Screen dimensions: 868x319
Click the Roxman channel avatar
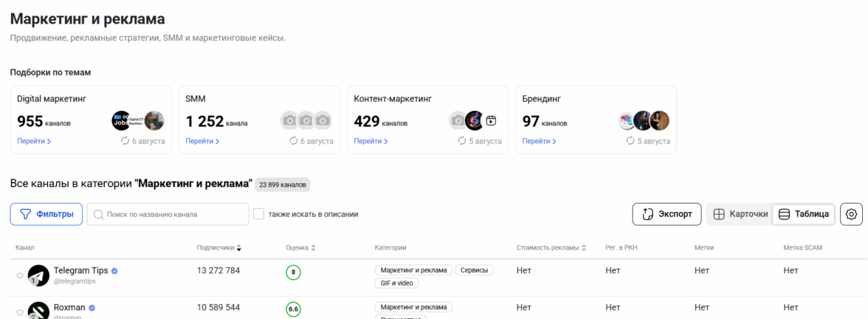click(x=38, y=310)
